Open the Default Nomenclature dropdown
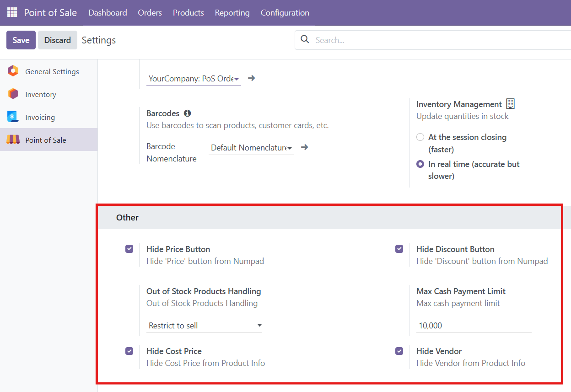The image size is (571, 392). click(251, 148)
